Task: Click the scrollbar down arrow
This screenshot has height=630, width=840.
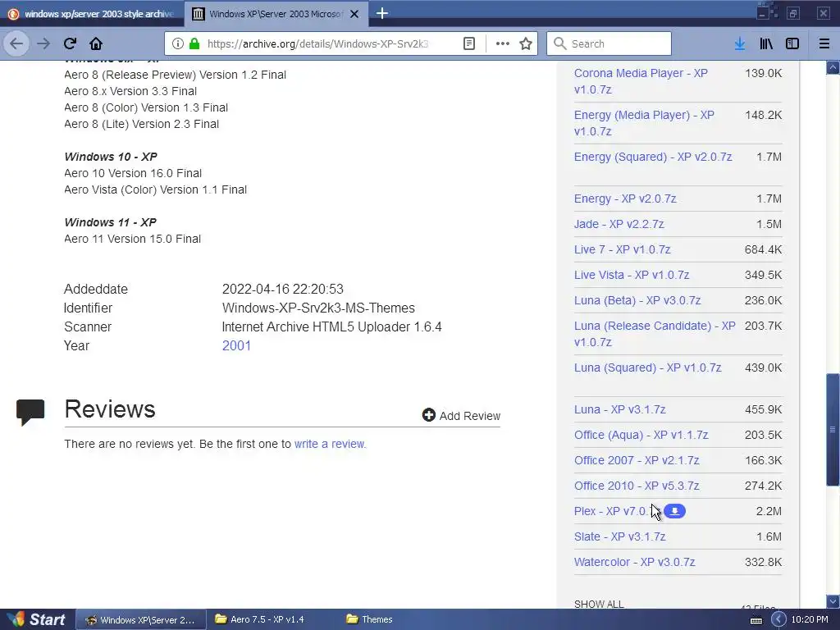Action: (x=833, y=601)
